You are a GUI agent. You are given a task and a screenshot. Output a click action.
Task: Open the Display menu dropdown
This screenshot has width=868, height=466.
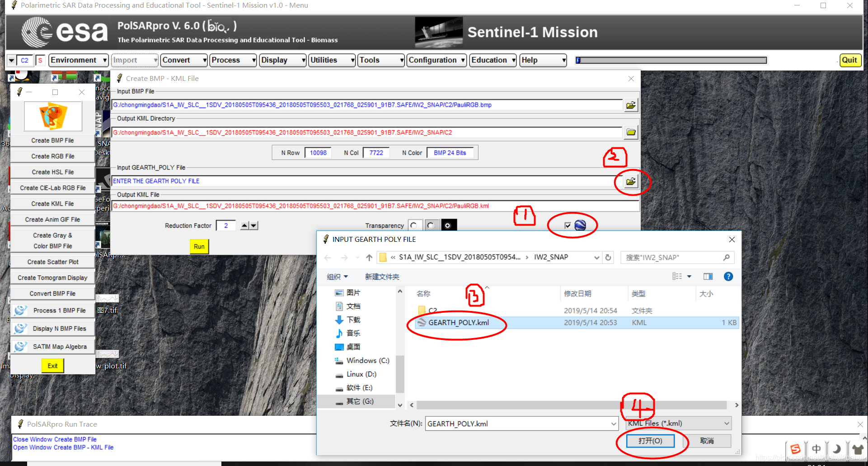(283, 60)
